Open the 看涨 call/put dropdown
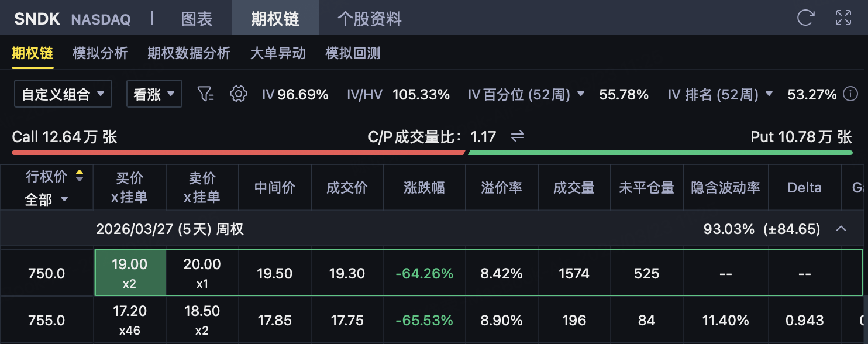This screenshot has height=344, width=868. tap(154, 94)
